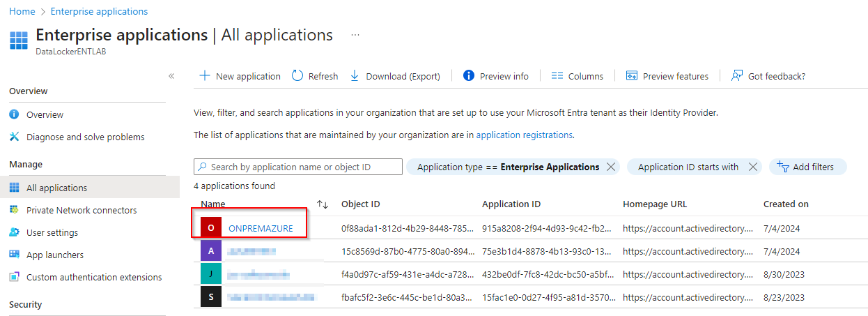
Task: Open Custom authentication extensions
Action: click(94, 277)
